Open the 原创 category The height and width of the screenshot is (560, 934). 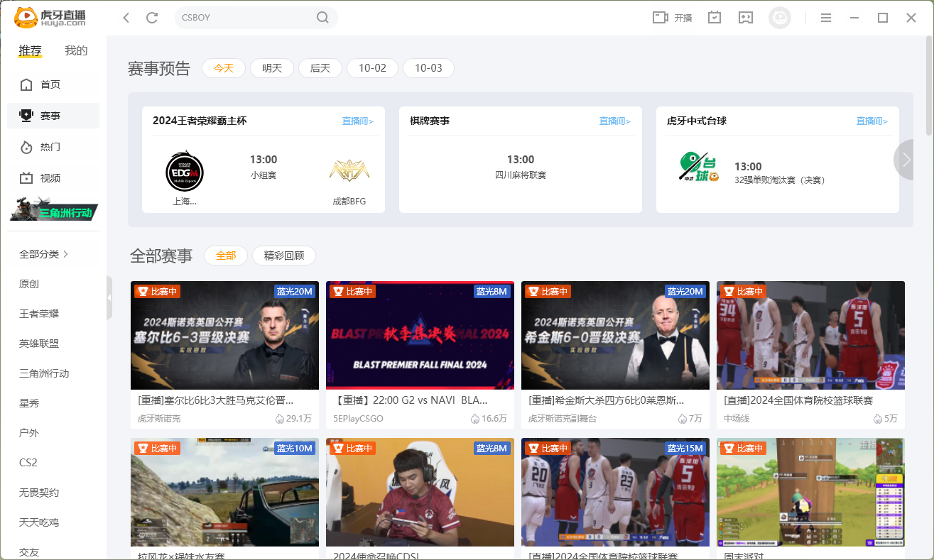pyautogui.click(x=29, y=284)
